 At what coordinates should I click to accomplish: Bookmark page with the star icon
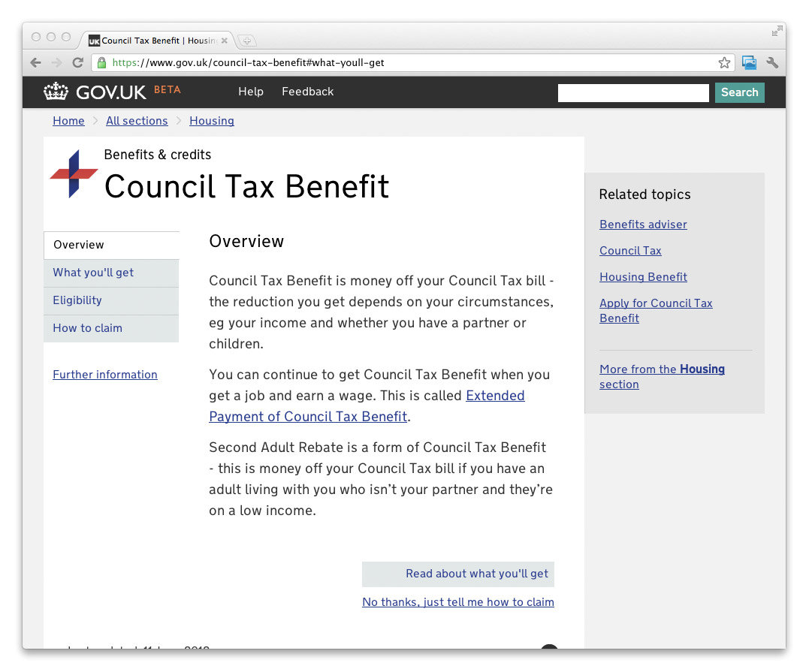724,63
